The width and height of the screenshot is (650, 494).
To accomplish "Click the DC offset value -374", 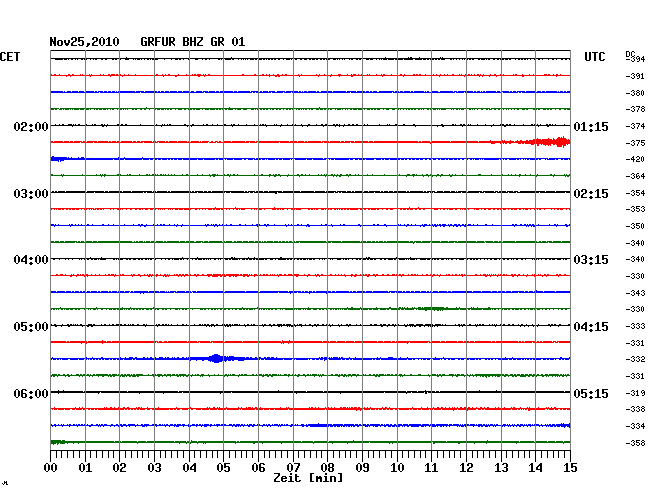I will click(x=635, y=126).
